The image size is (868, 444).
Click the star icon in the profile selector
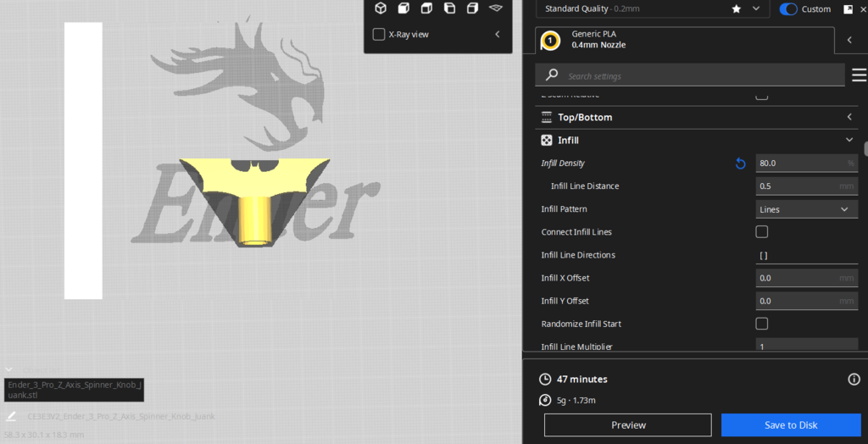click(x=737, y=8)
